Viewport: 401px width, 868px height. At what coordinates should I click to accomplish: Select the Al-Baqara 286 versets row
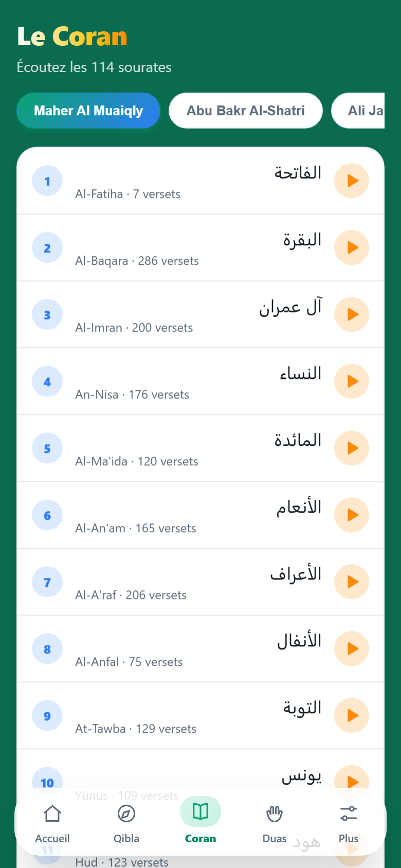tap(200, 247)
